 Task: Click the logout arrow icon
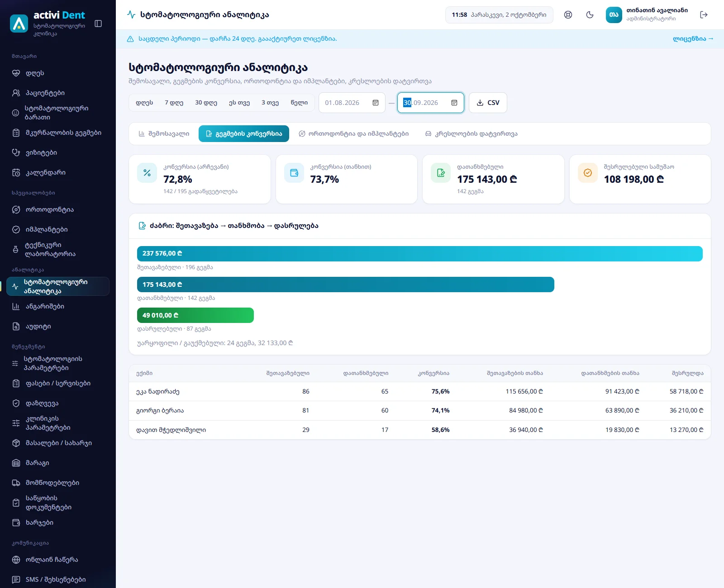(x=704, y=15)
